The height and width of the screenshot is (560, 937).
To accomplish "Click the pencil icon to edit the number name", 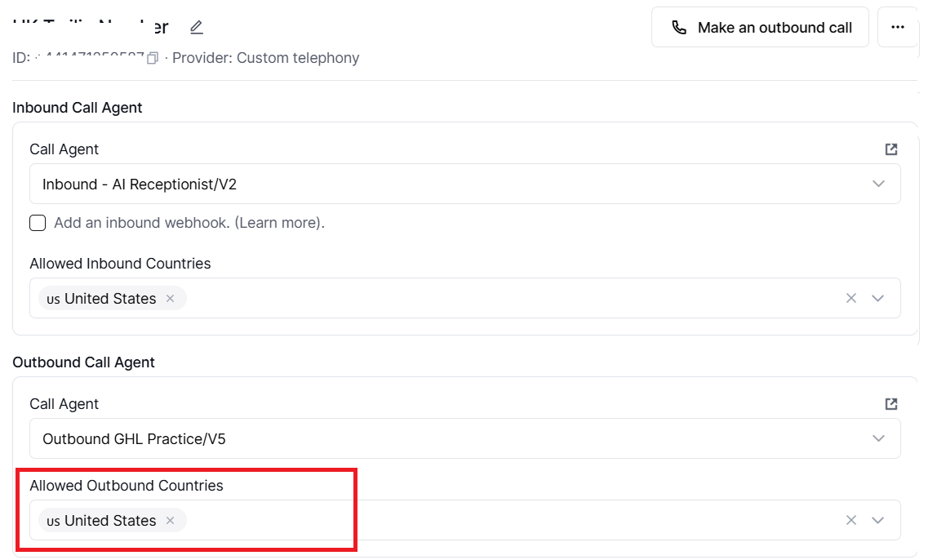I will point(196,28).
